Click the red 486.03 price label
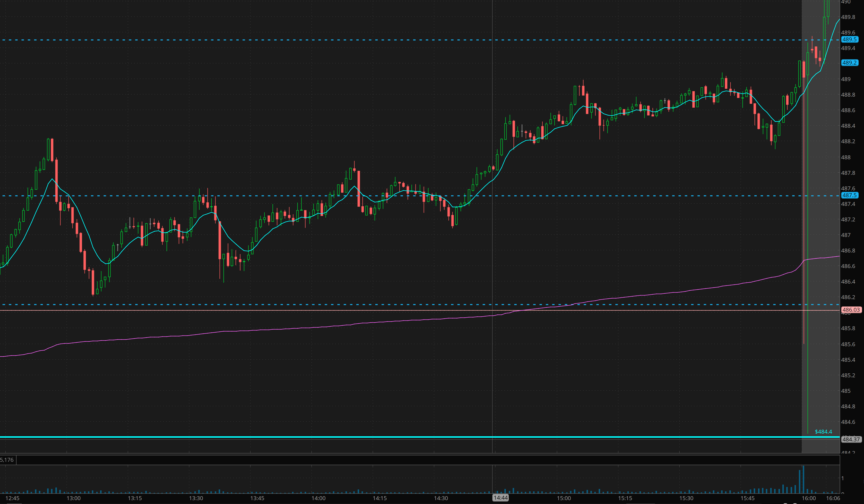 tap(851, 310)
